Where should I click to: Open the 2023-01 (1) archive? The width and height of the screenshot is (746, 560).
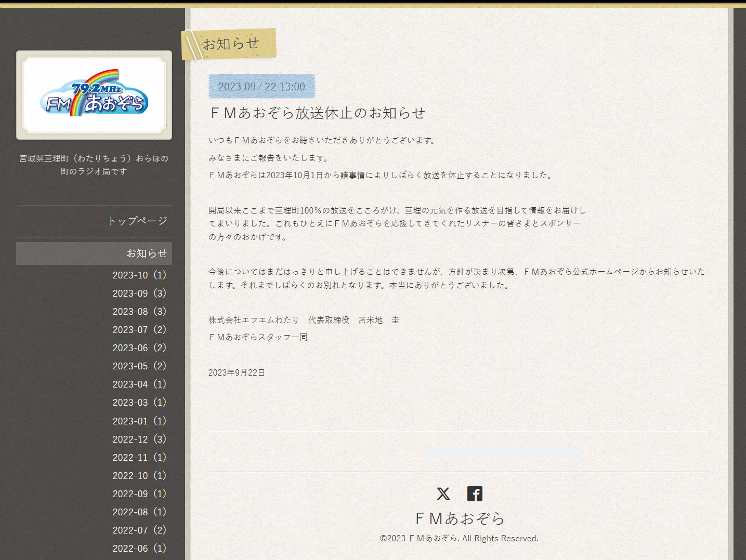click(139, 421)
